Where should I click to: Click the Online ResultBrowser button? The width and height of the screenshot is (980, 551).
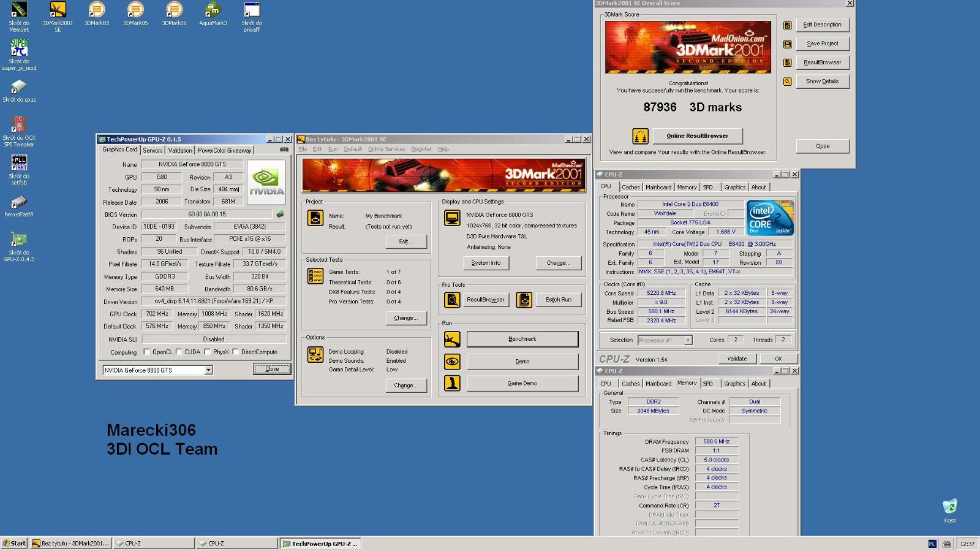tap(698, 136)
